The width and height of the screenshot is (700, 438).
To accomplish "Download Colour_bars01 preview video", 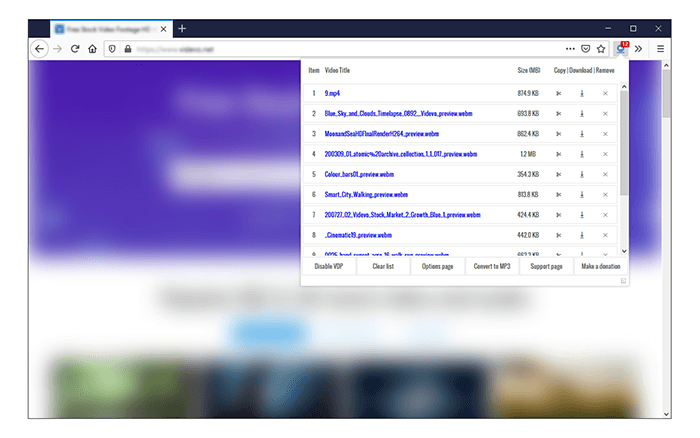I will point(582,174).
